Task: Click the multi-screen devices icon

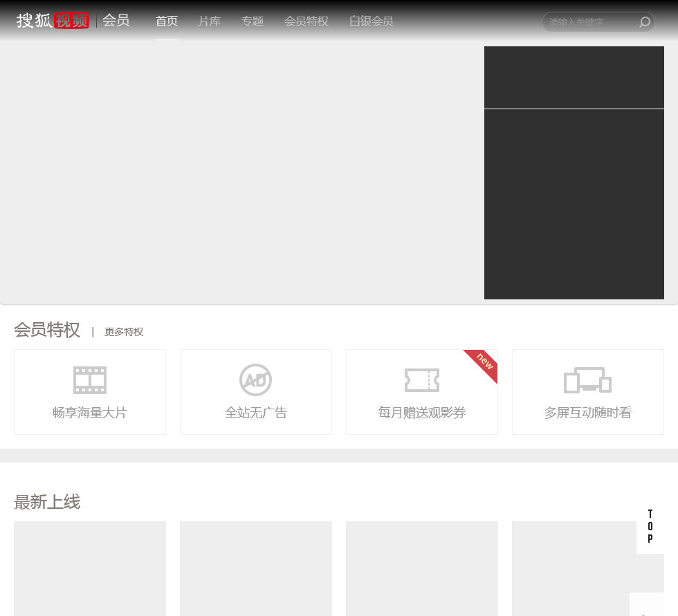Action: point(587,380)
